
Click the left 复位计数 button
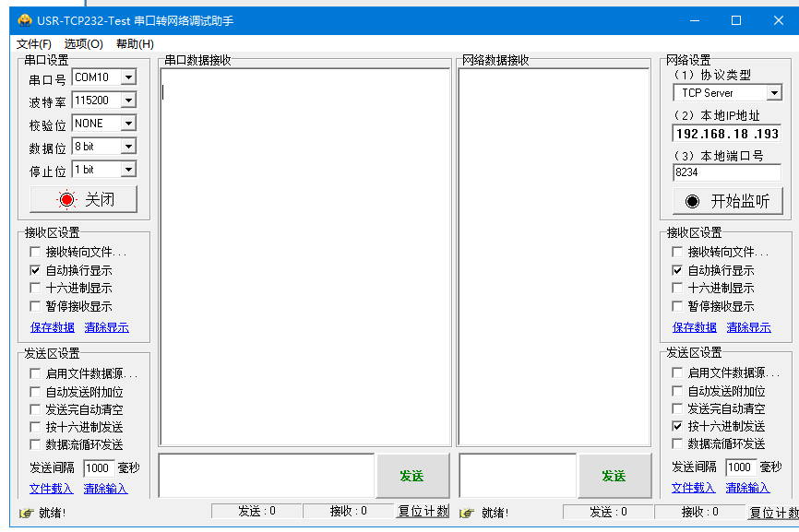[423, 512]
